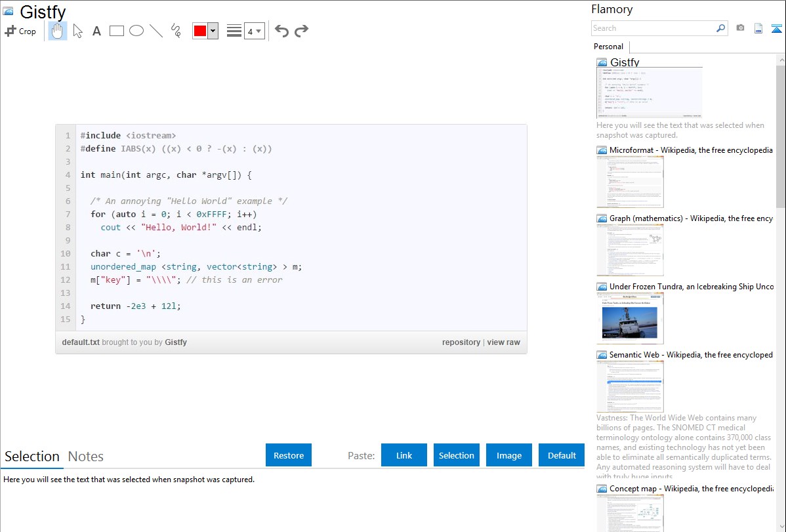The width and height of the screenshot is (786, 532).
Task: Click default.txt file name
Action: 81,342
